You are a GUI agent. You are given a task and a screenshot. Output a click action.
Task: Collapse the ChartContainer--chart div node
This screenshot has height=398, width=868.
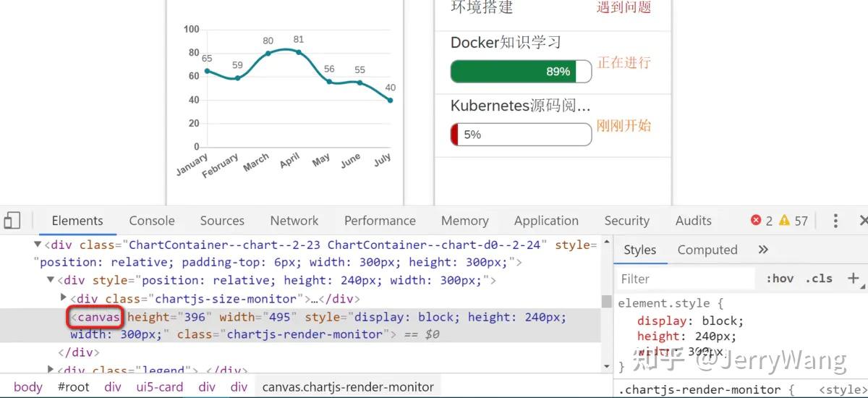coord(37,245)
